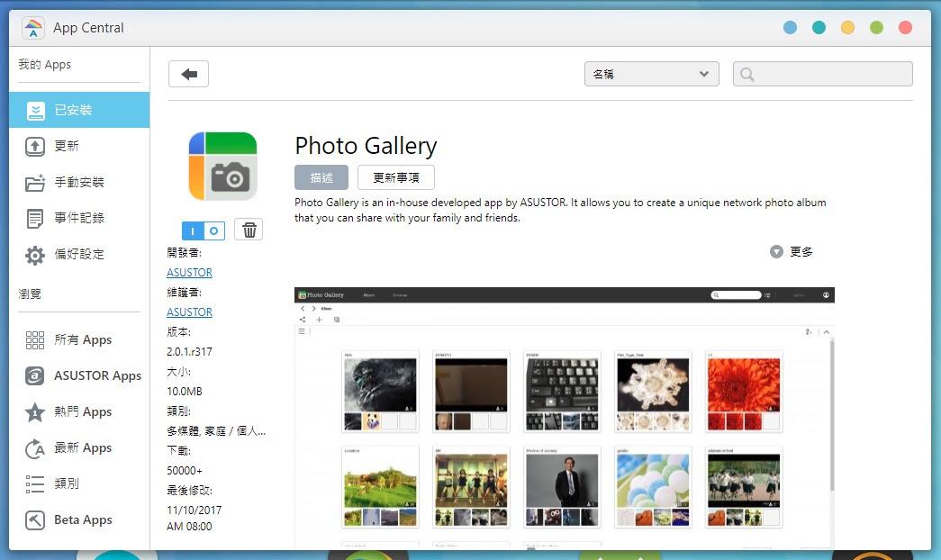
Task: Click the teal window control dot
Action: 819,28
